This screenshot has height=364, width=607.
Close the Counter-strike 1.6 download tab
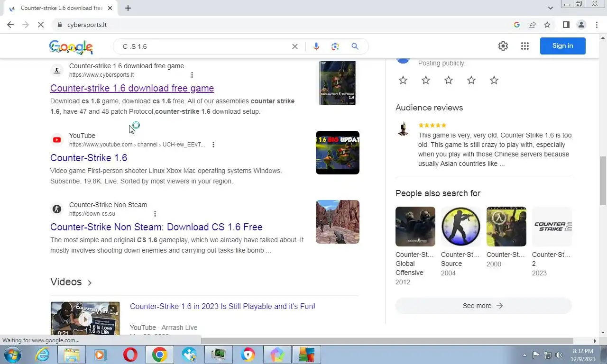coord(110,8)
